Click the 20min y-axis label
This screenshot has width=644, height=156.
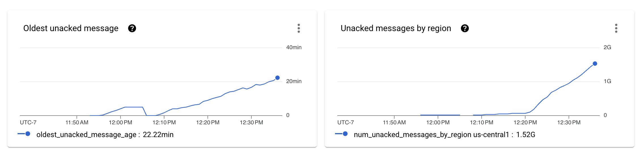pyautogui.click(x=294, y=81)
